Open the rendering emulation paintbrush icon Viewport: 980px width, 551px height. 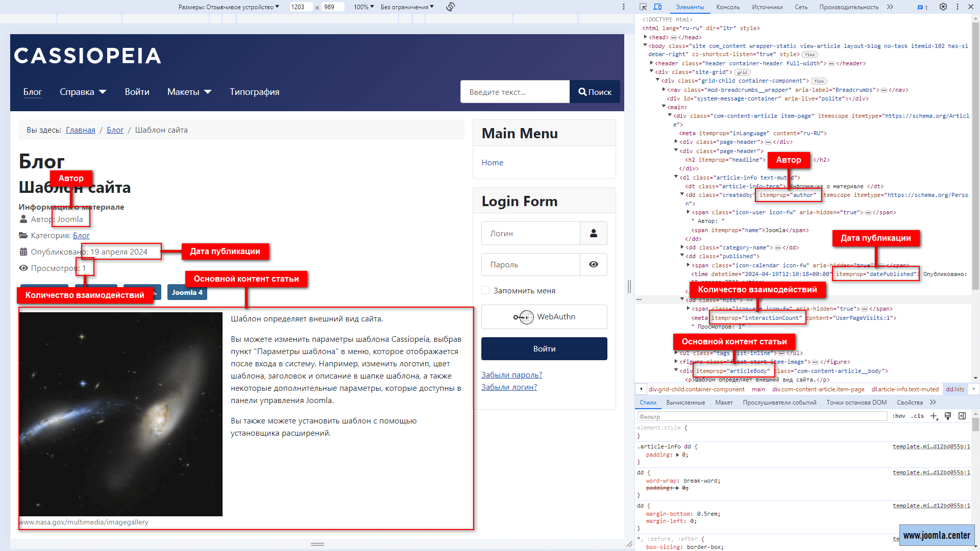tap(948, 416)
